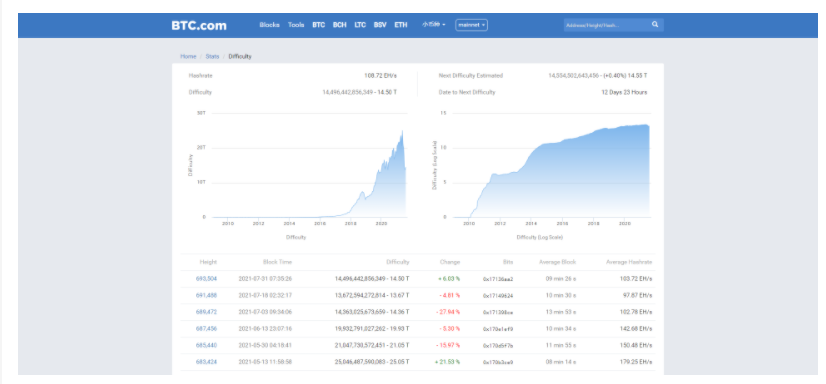Image resolution: width=826 pixels, height=384 pixels.
Task: Click the Change column header
Action: [x=450, y=262]
